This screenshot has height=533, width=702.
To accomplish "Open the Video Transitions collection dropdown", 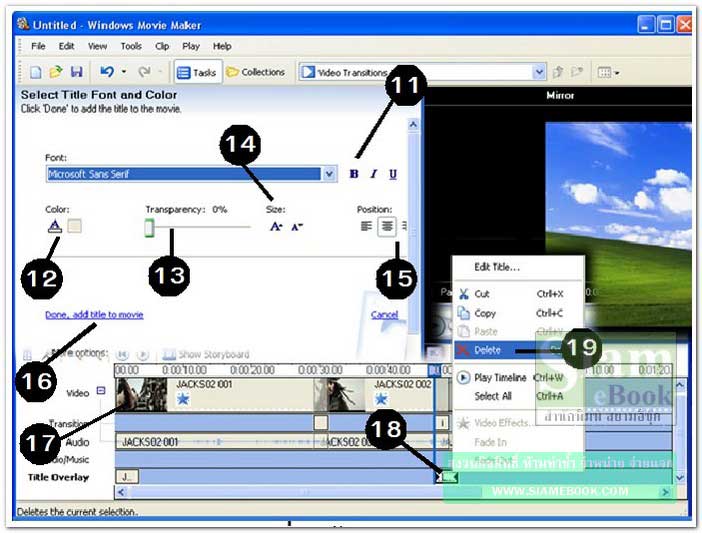I will pos(539,72).
